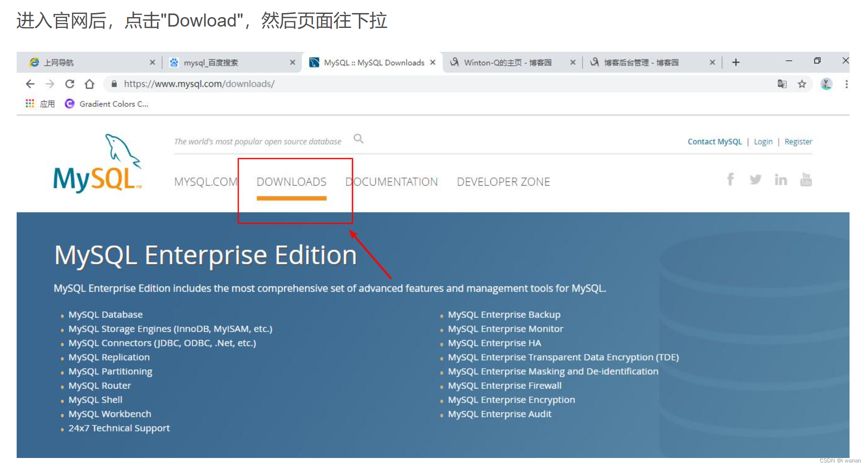Open MySQL Twitter icon
Viewport: 868px width, 467px height.
(x=755, y=180)
